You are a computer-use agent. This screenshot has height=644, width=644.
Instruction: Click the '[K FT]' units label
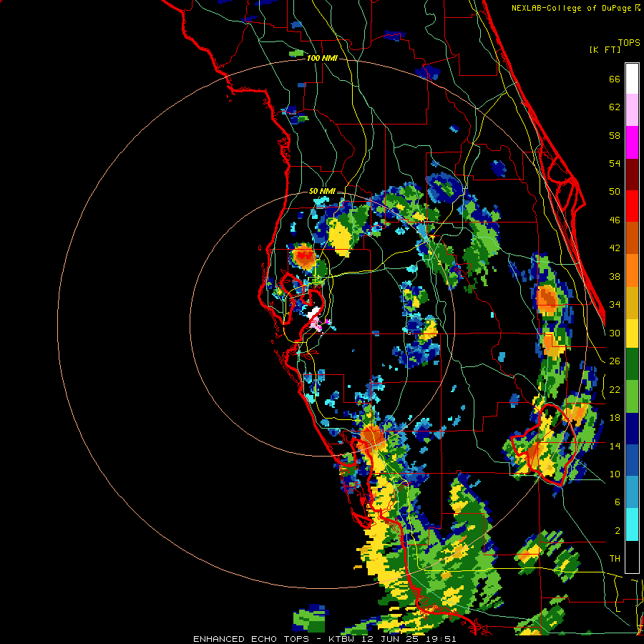pos(605,49)
